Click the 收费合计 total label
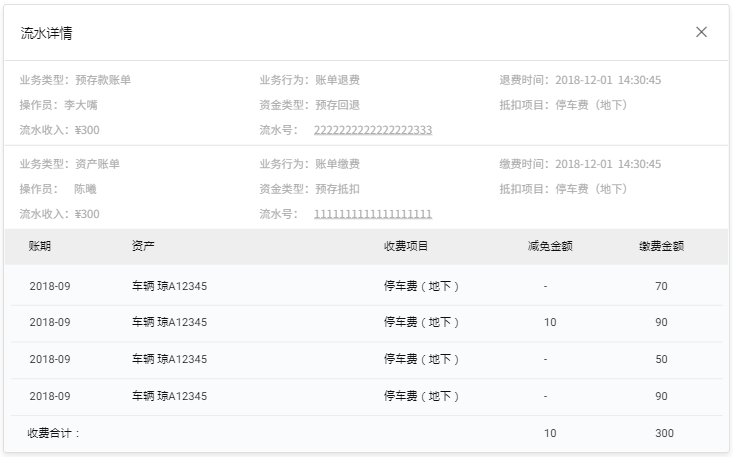Viewport: 733px width, 457px height. click(53, 433)
